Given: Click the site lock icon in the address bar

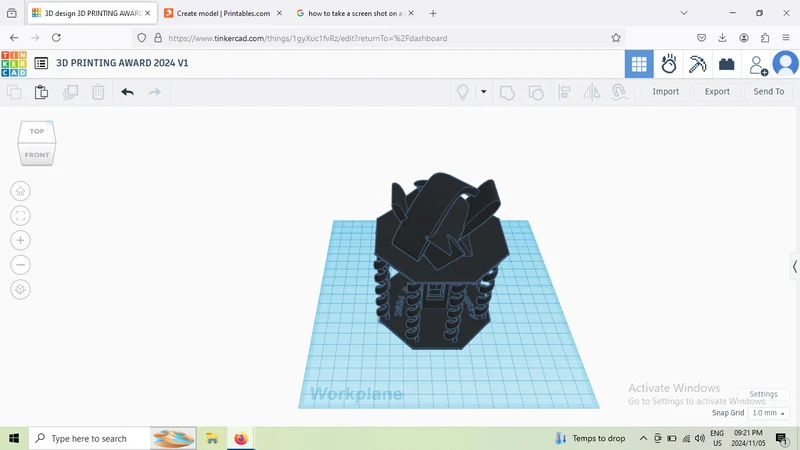Looking at the screenshot, I should [158, 38].
